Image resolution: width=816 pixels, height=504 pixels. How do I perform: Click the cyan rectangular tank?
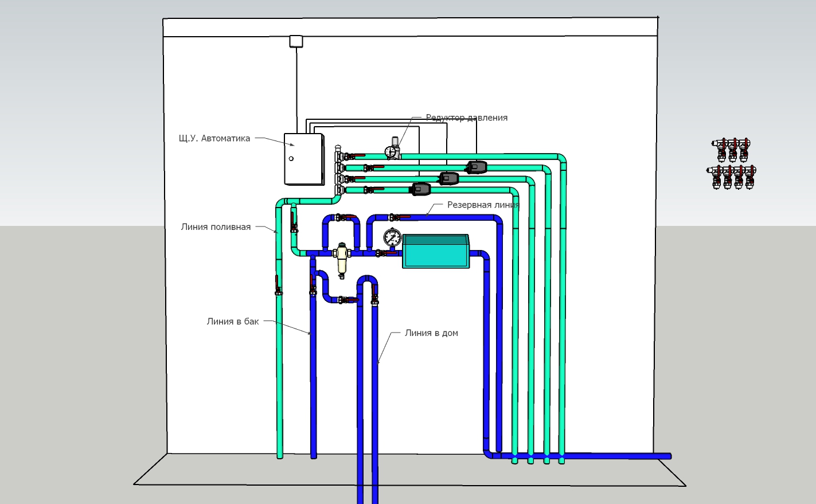pos(436,251)
